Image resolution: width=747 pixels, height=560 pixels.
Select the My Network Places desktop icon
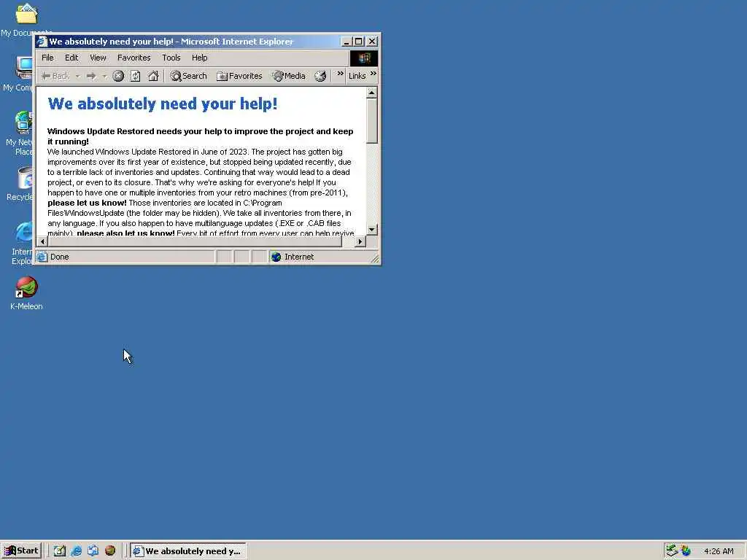click(x=20, y=133)
